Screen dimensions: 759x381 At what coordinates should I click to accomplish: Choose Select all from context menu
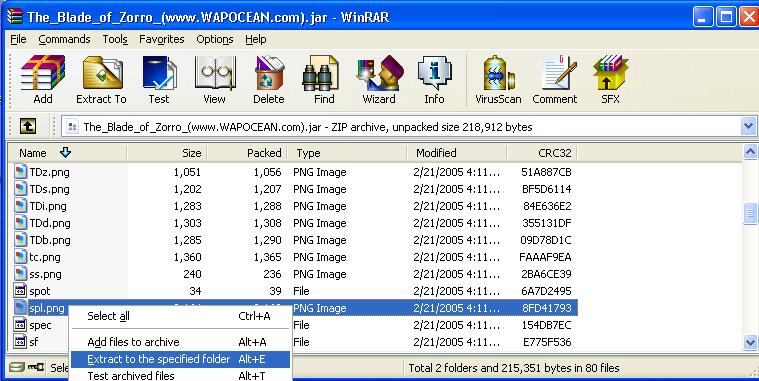181,316
